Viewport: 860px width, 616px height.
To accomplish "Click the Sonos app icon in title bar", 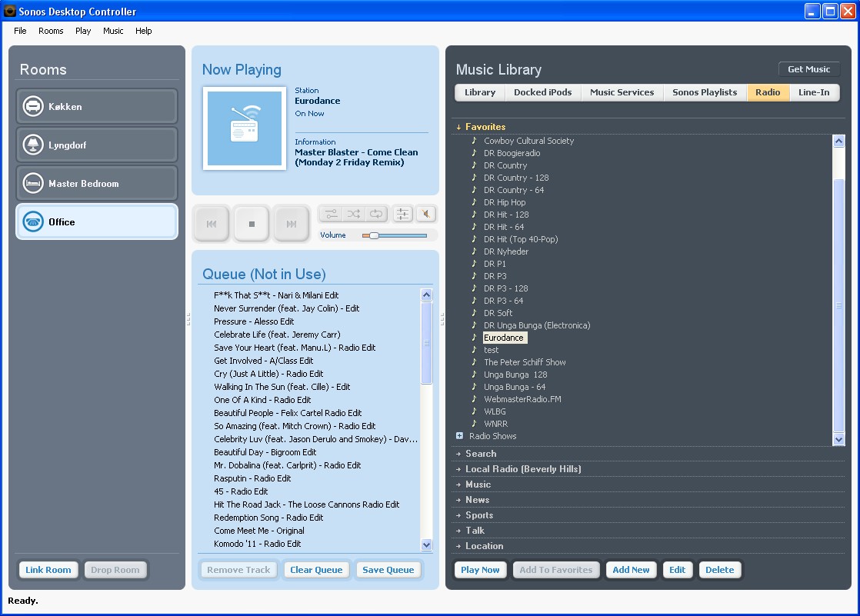I will point(9,11).
